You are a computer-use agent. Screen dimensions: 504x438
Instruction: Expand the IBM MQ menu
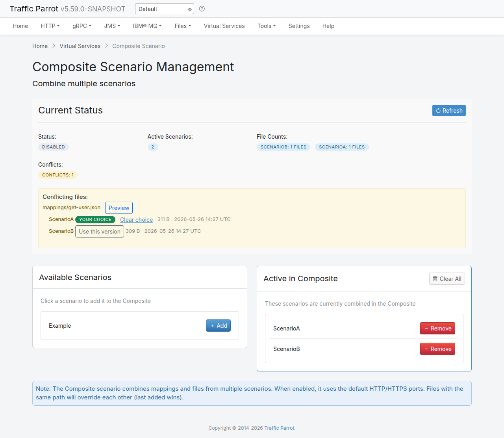(x=147, y=26)
